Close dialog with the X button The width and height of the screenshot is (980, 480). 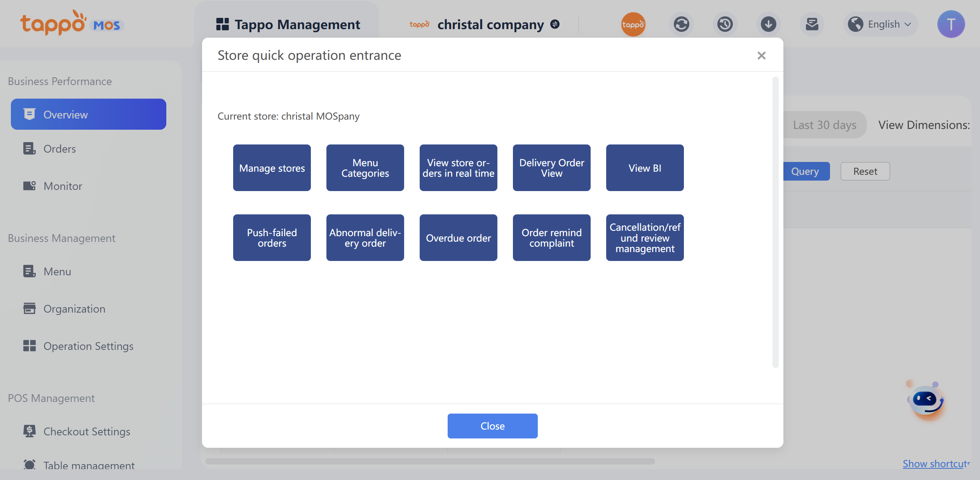761,56
